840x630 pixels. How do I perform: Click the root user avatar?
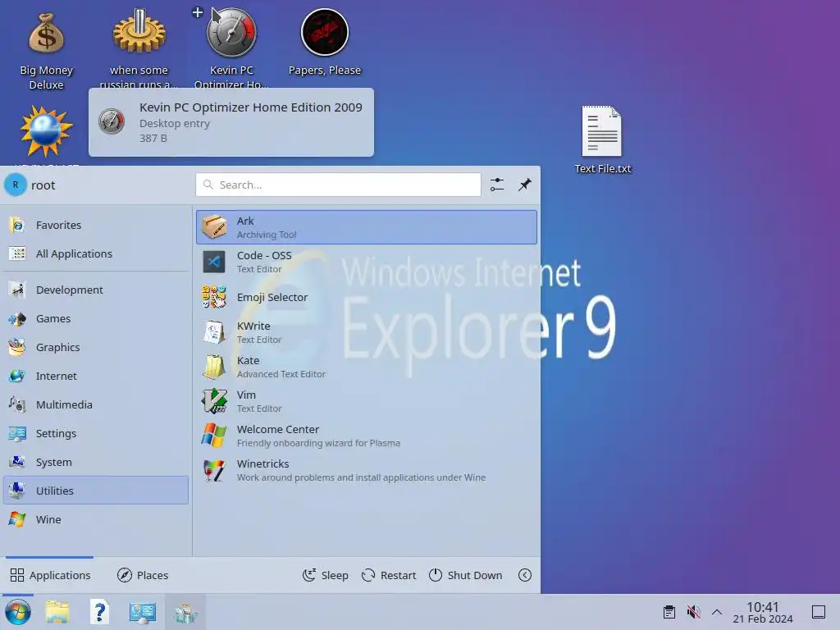point(16,185)
